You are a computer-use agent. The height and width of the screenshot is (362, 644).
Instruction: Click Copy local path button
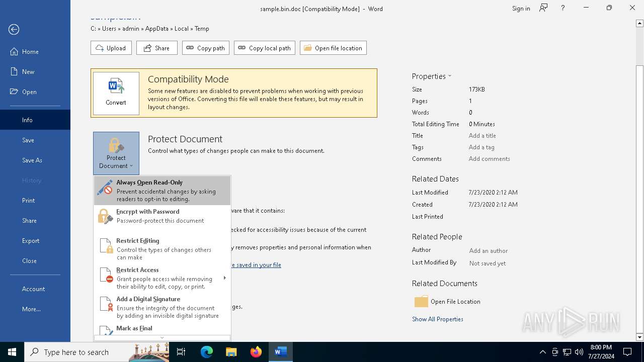point(265,48)
